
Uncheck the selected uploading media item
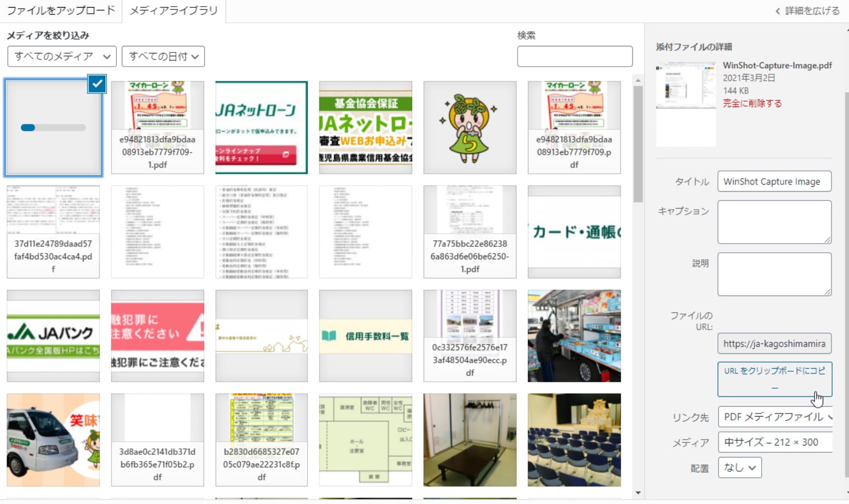pyautogui.click(x=97, y=84)
